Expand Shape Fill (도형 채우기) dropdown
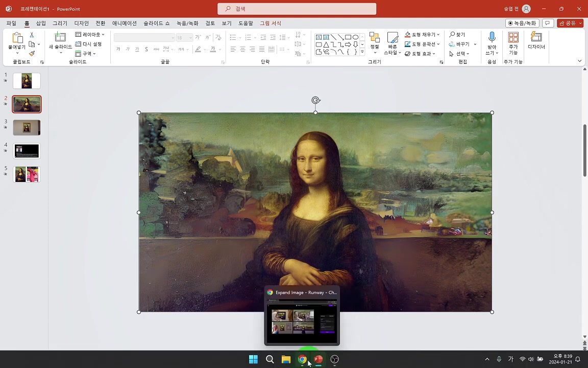This screenshot has height=368, width=588. tap(438, 35)
